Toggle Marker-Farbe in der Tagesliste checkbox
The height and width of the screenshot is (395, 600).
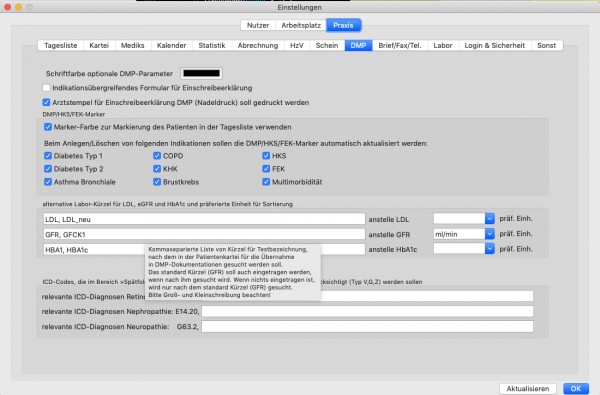48,127
